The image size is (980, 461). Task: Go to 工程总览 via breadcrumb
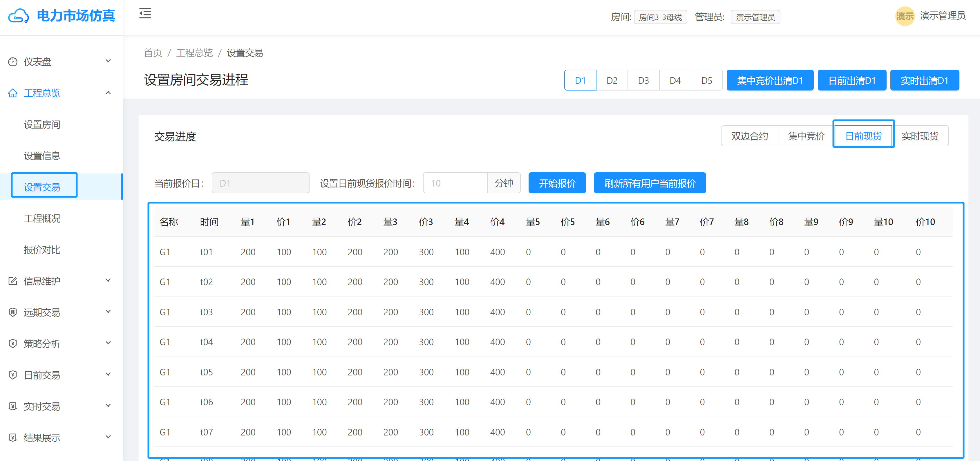click(194, 53)
